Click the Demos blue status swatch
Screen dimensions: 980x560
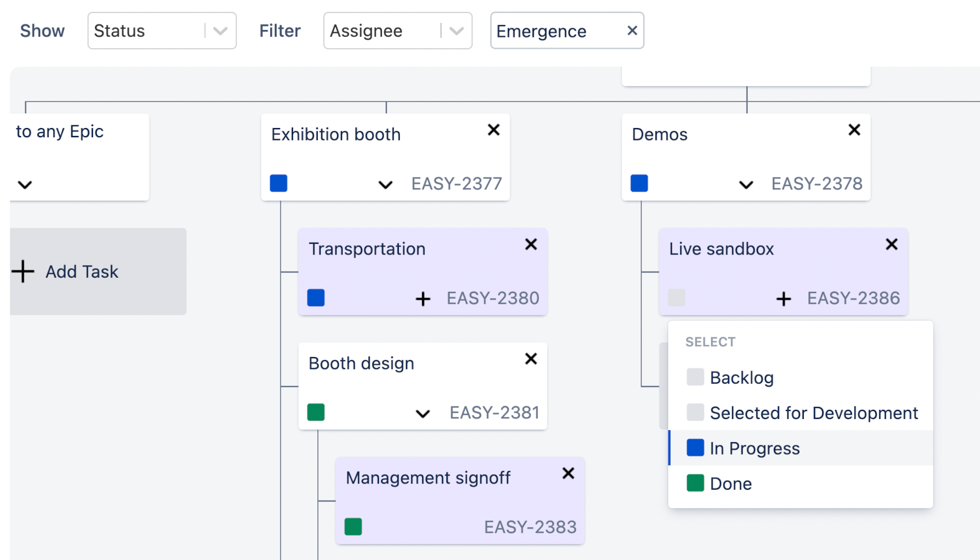pos(639,183)
